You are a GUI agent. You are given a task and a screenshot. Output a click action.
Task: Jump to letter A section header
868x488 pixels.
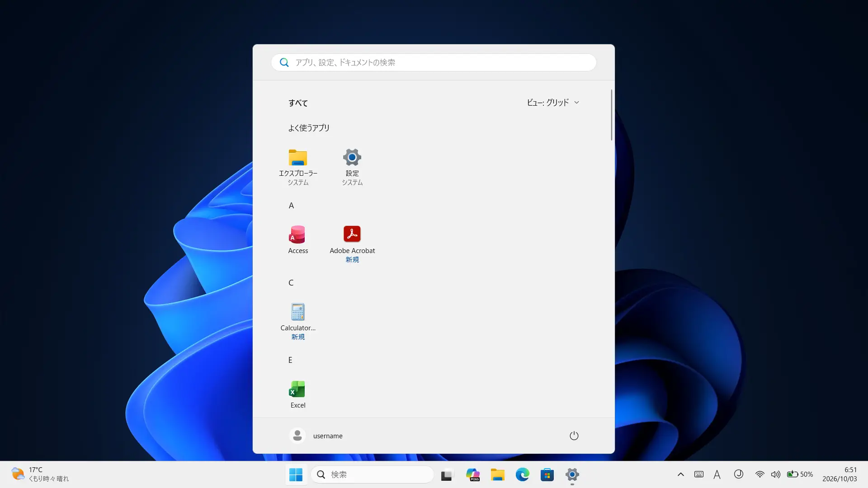click(x=291, y=206)
